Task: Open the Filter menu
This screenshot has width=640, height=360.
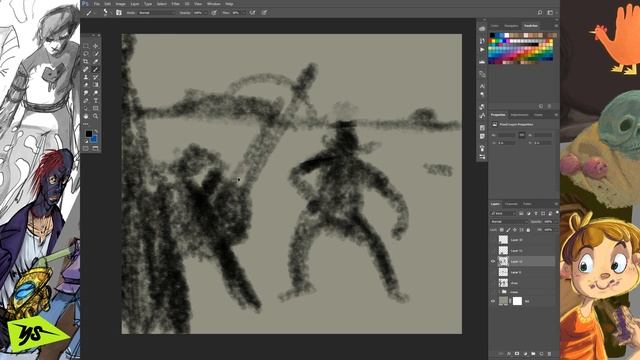Action: coord(176,4)
